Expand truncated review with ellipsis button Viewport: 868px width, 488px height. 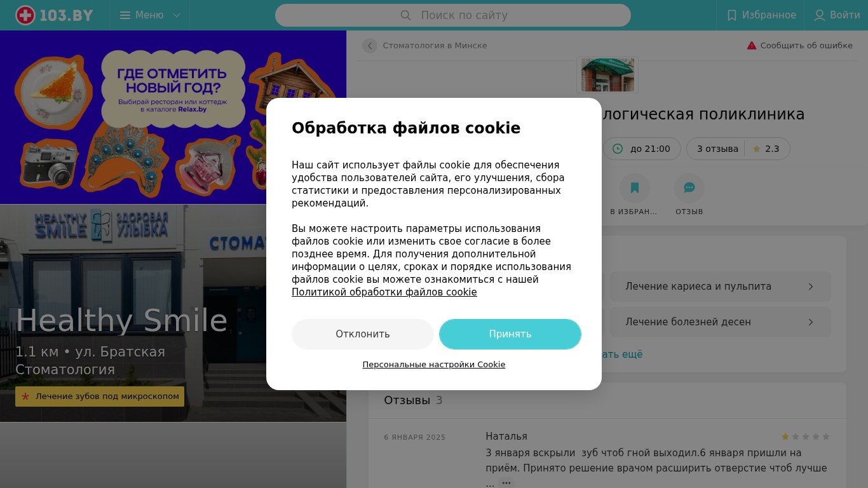pos(506,483)
